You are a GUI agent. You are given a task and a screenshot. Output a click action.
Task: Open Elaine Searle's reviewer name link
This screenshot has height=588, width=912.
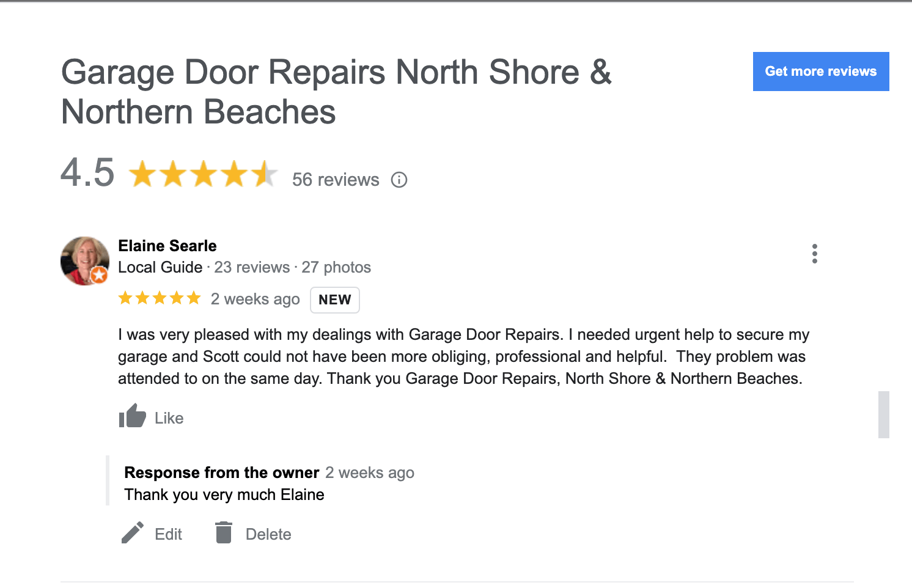click(x=167, y=246)
